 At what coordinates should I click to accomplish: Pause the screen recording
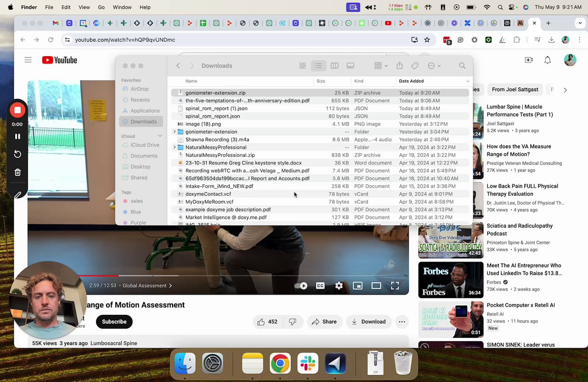pos(17,137)
